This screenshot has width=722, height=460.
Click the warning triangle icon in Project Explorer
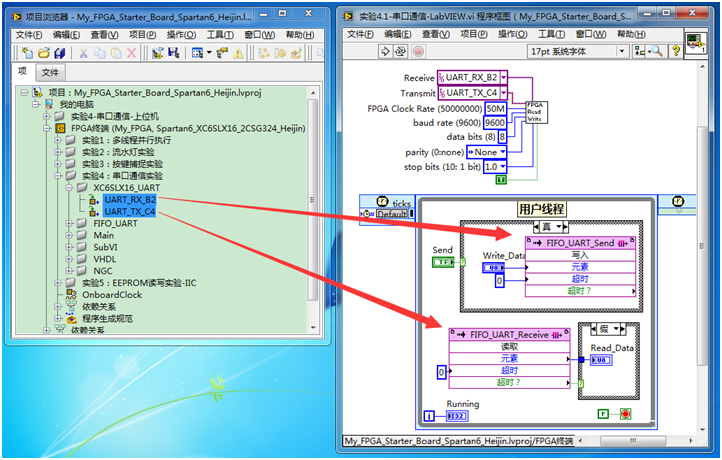click(238, 53)
